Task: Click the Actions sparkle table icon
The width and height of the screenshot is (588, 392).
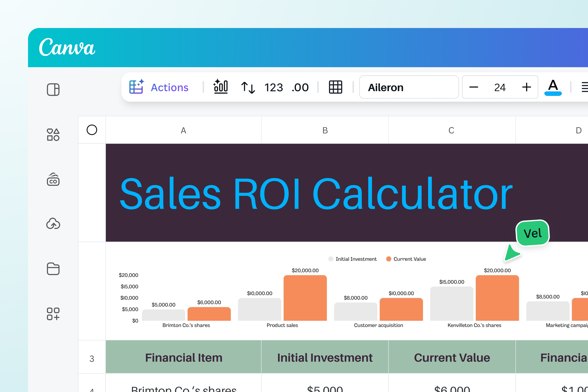Action: pyautogui.click(x=136, y=86)
